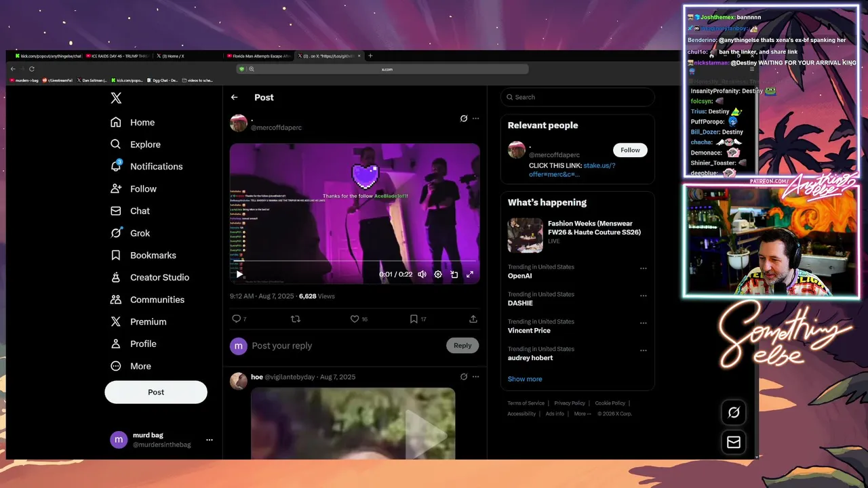Click the repost icon
This screenshot has width=868, height=488.
tap(295, 319)
